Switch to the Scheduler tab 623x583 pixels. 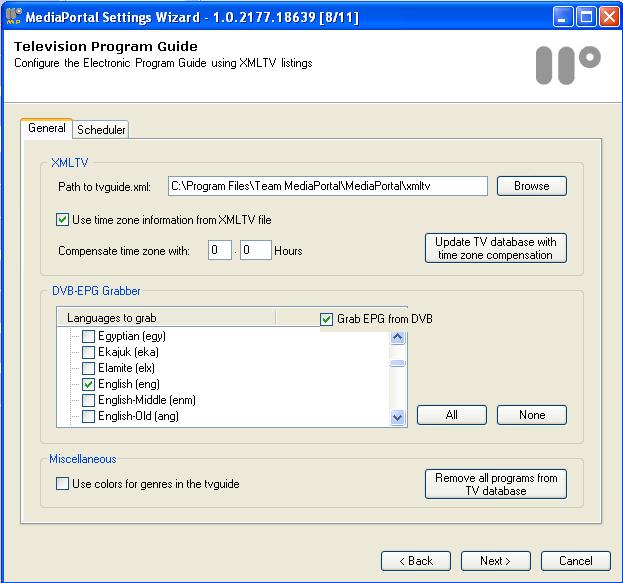tap(101, 130)
